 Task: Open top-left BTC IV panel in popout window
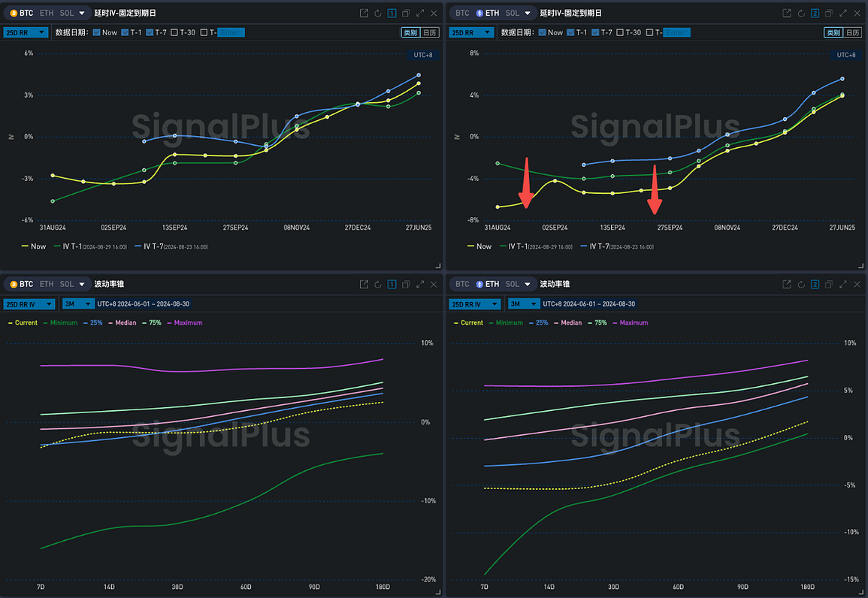click(x=364, y=14)
